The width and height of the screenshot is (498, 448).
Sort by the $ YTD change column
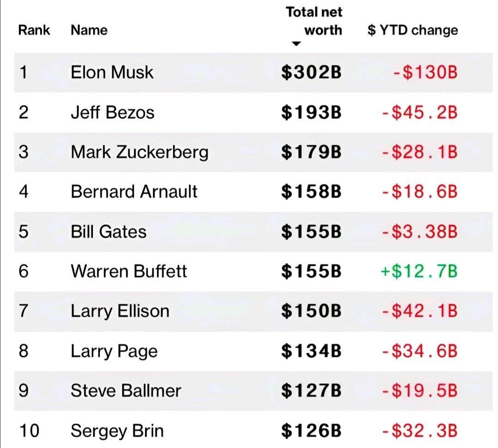(413, 30)
